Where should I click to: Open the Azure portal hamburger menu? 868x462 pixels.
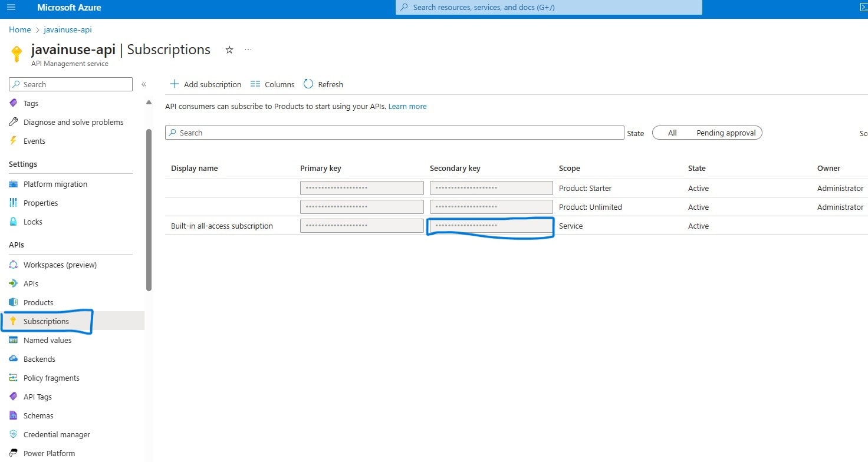point(11,8)
